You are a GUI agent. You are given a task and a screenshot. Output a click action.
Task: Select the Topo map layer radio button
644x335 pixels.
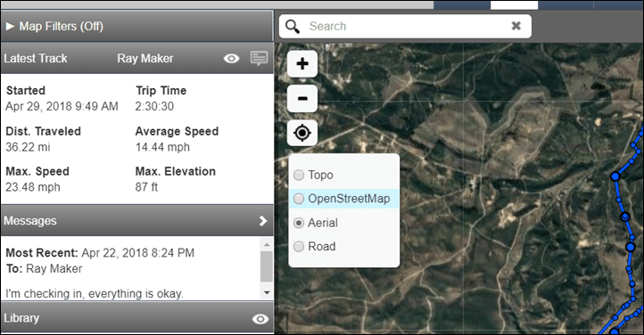click(x=299, y=176)
